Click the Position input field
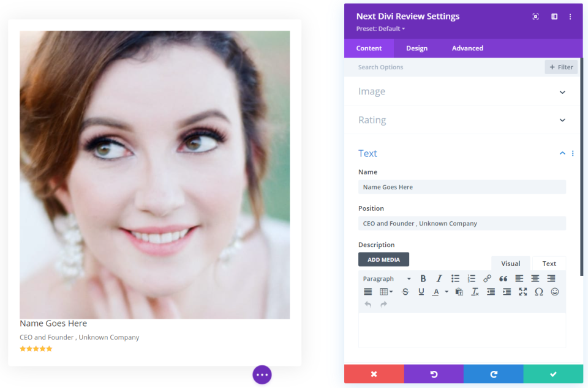Viewport: 588px width, 388px height. (x=462, y=223)
